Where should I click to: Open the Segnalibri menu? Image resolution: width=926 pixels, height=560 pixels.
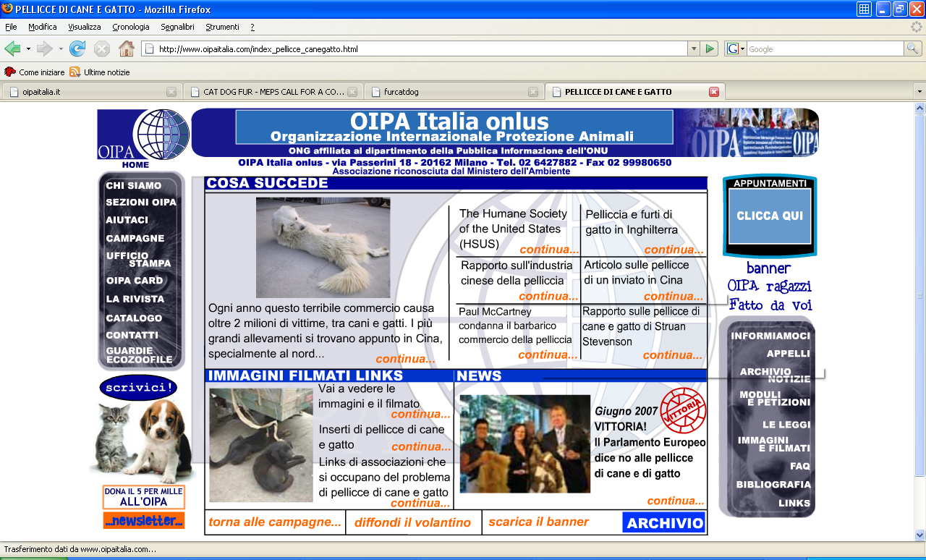tap(177, 27)
